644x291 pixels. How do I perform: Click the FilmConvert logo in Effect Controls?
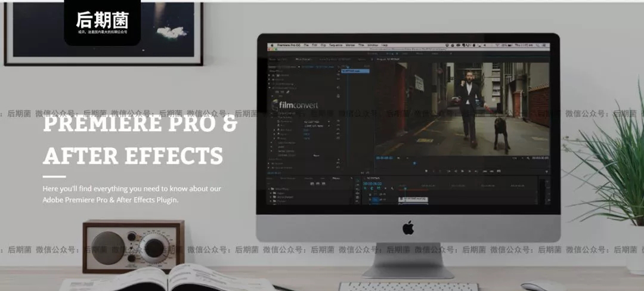click(x=295, y=105)
